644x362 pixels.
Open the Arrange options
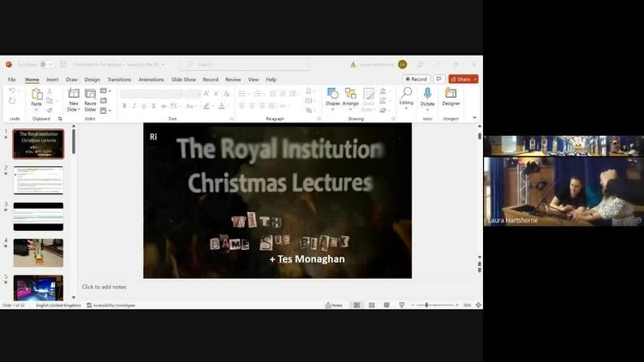350,98
